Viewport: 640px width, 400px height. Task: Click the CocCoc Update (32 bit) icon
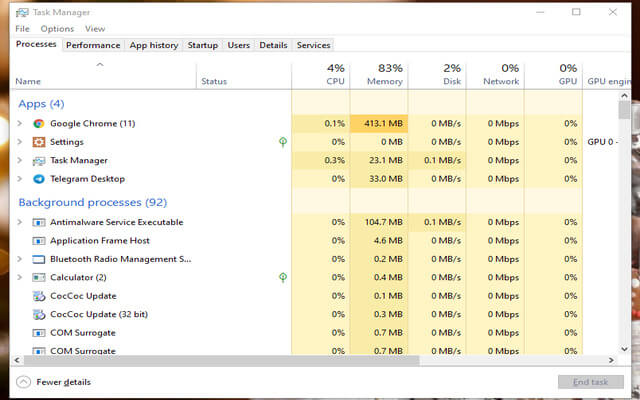[39, 314]
